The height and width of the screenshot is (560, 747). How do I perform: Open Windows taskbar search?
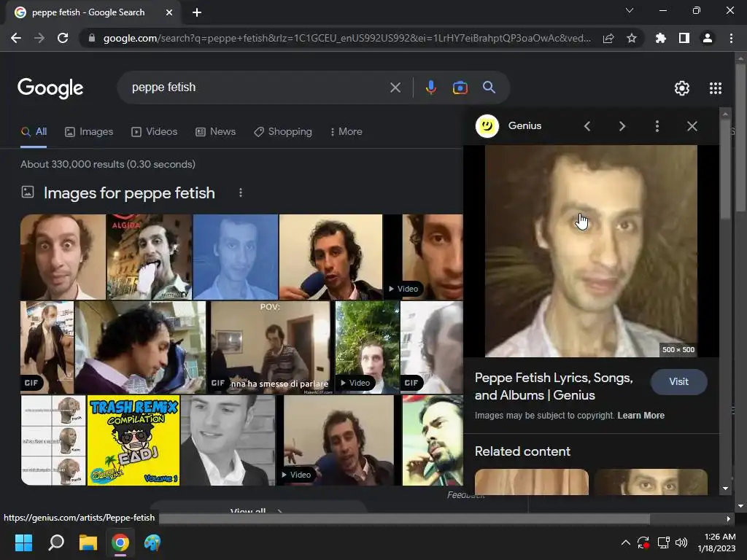[56, 542]
